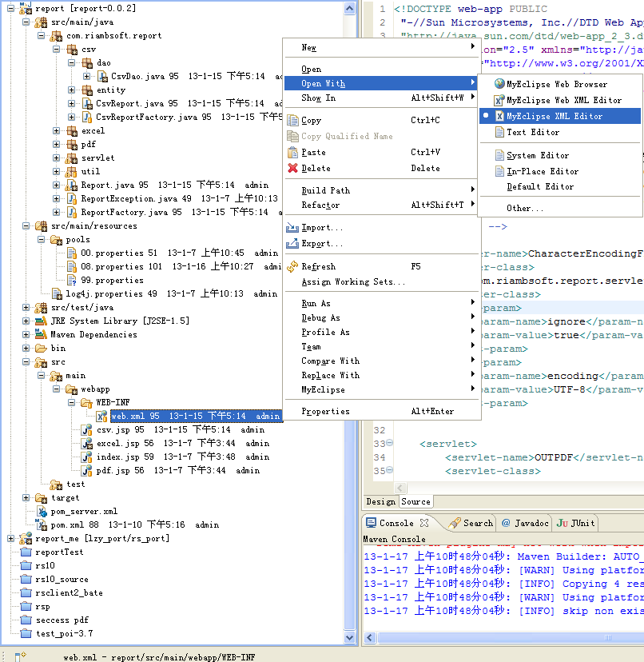This screenshot has height=662, width=644.
Task: Click the Console view monitor icon
Action: (371, 523)
